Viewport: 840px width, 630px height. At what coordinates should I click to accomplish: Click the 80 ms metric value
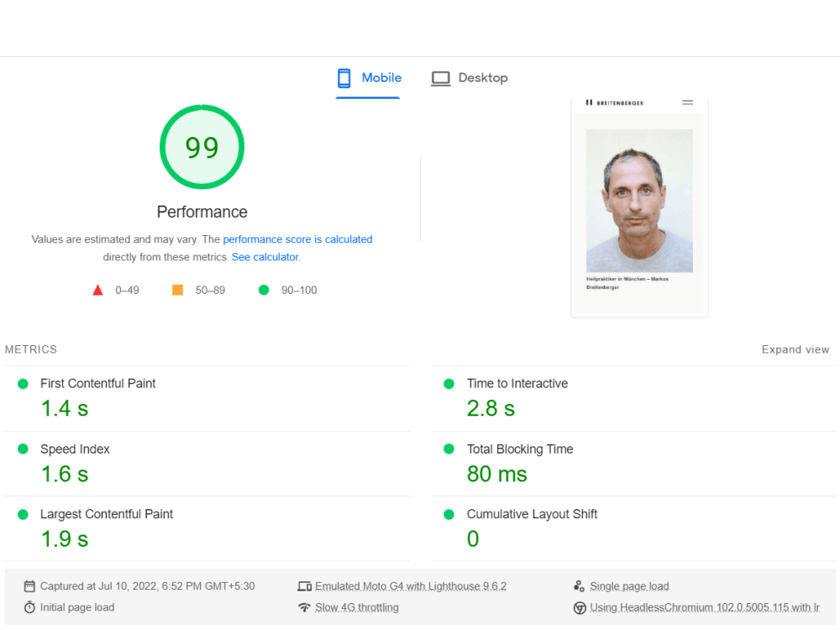(497, 474)
